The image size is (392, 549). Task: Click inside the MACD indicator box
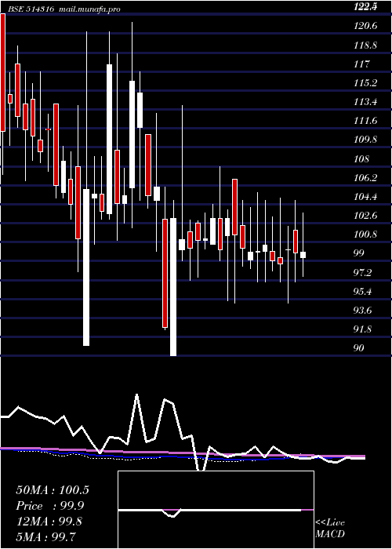pyautogui.click(x=216, y=510)
